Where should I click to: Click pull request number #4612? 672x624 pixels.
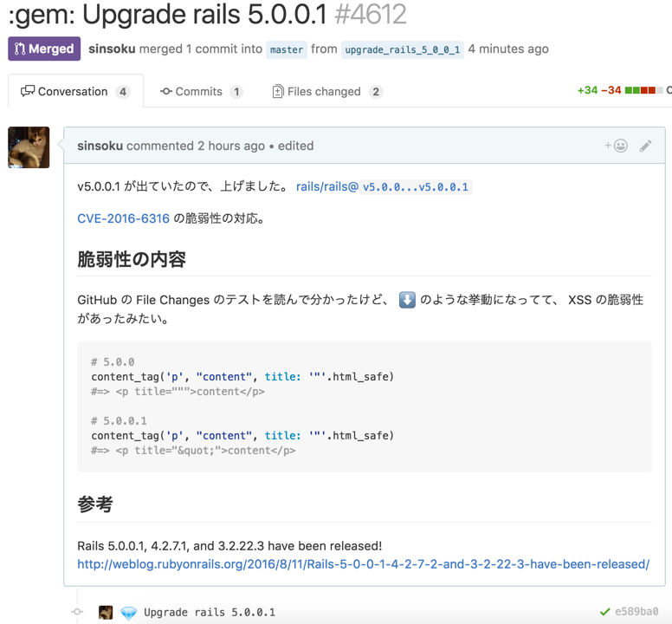point(371,14)
